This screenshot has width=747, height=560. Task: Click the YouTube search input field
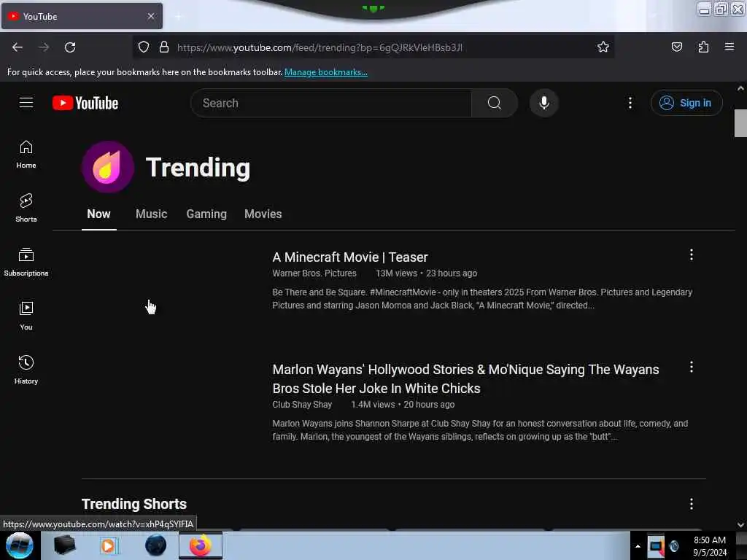tap(330, 103)
